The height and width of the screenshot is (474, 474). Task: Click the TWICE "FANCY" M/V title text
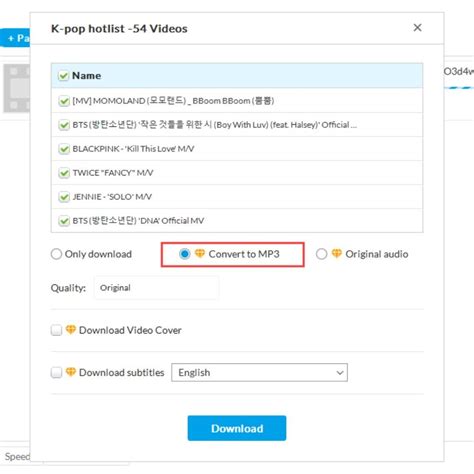(x=113, y=173)
